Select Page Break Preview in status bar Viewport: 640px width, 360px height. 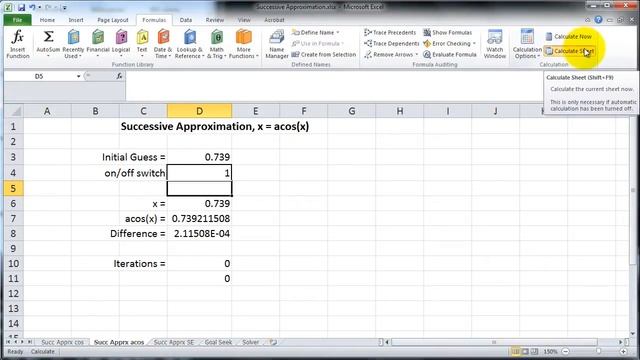tap(534, 351)
